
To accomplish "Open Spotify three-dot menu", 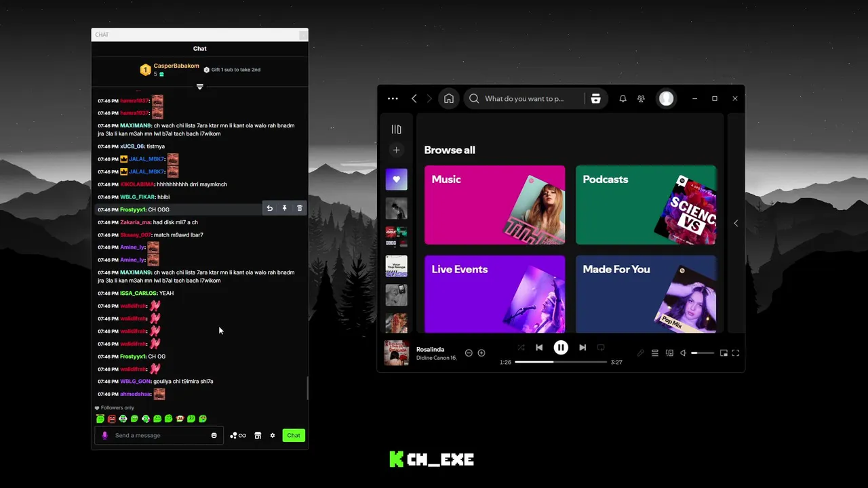I will [393, 98].
